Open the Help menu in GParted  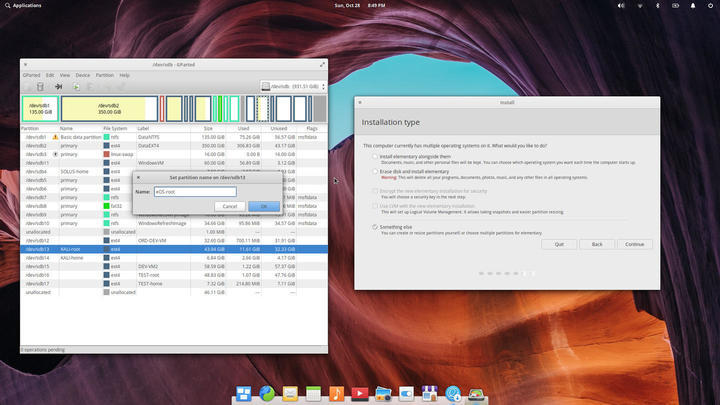124,75
